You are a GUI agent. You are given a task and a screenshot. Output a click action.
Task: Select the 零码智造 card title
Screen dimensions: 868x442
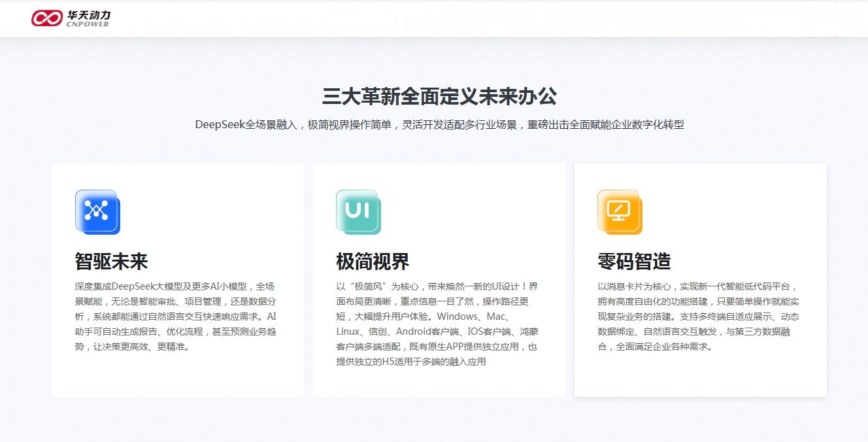634,262
